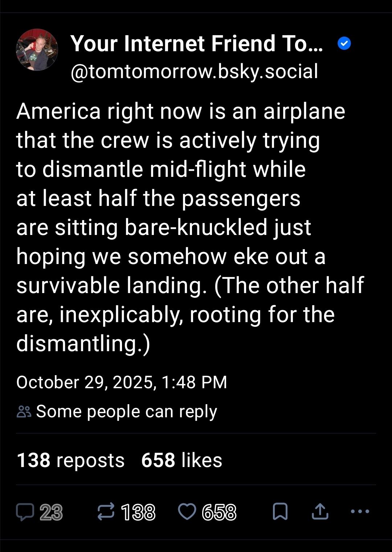View the list of 658 likes

pos(181,460)
